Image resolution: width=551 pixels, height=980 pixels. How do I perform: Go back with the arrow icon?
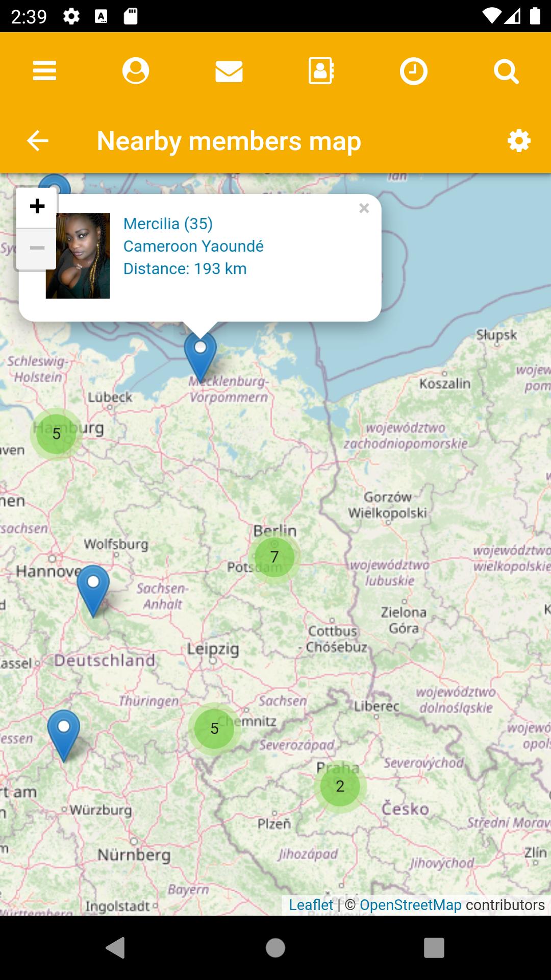tap(37, 140)
